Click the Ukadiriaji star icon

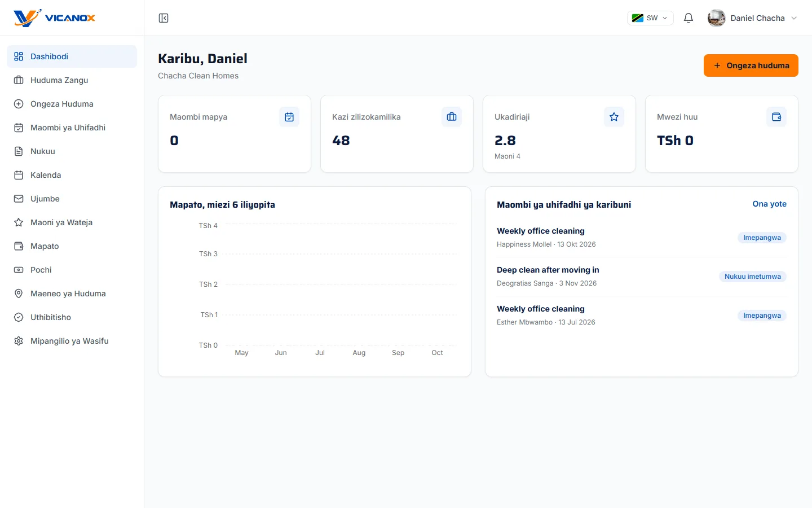pos(614,117)
